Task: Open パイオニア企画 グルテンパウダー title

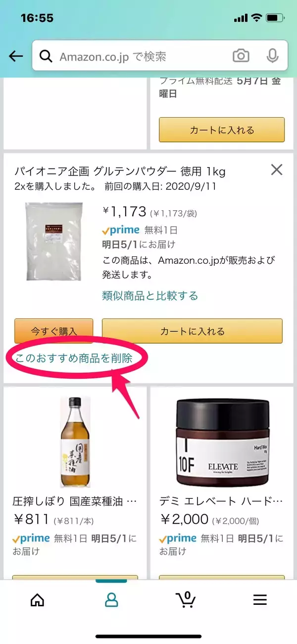Action: coord(119,172)
